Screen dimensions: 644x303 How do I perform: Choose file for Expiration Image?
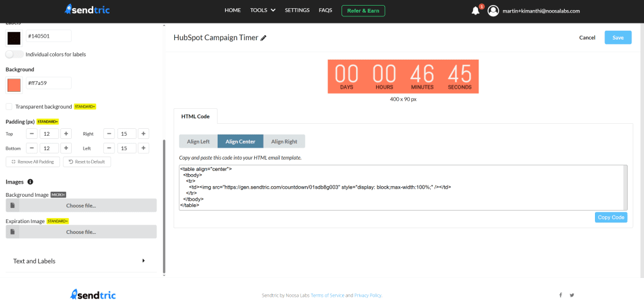[81, 231]
